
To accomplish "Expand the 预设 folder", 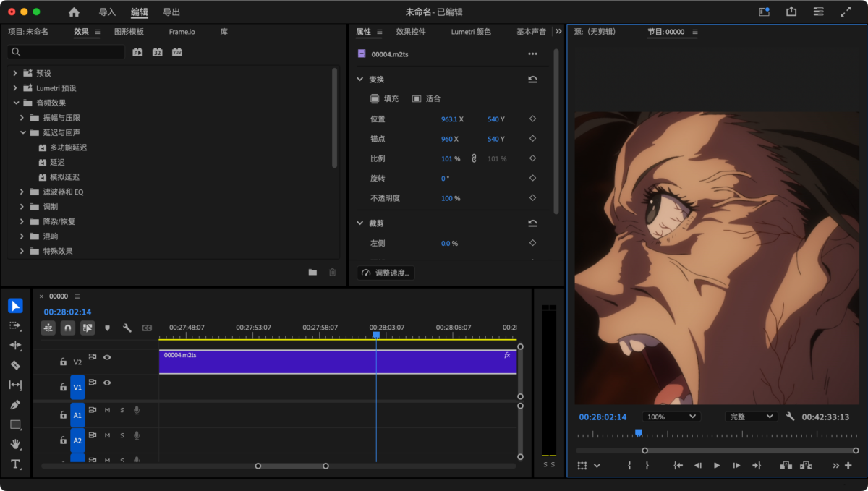I will click(x=15, y=73).
